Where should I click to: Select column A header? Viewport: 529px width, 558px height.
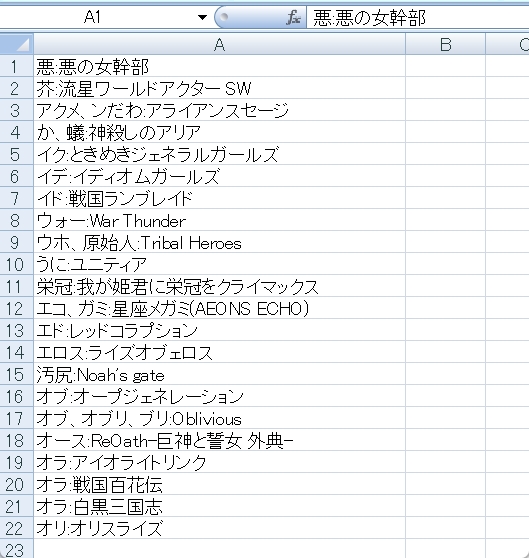pyautogui.click(x=219, y=44)
